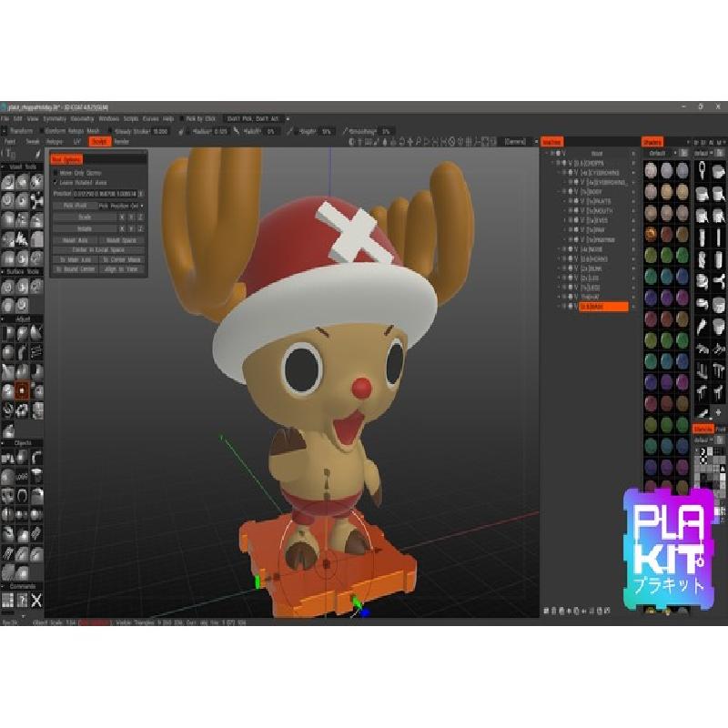Select the orange highlighted layer in VoxTree

tap(603, 307)
